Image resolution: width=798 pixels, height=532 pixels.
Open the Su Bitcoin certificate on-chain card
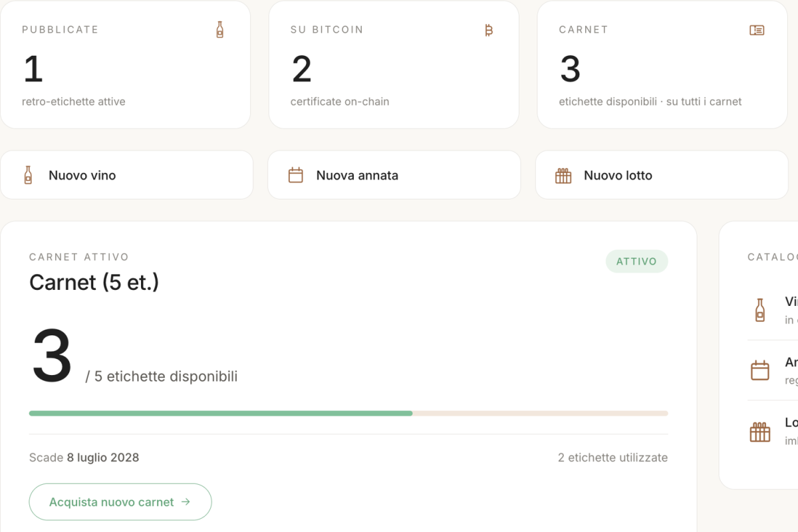pos(394,65)
